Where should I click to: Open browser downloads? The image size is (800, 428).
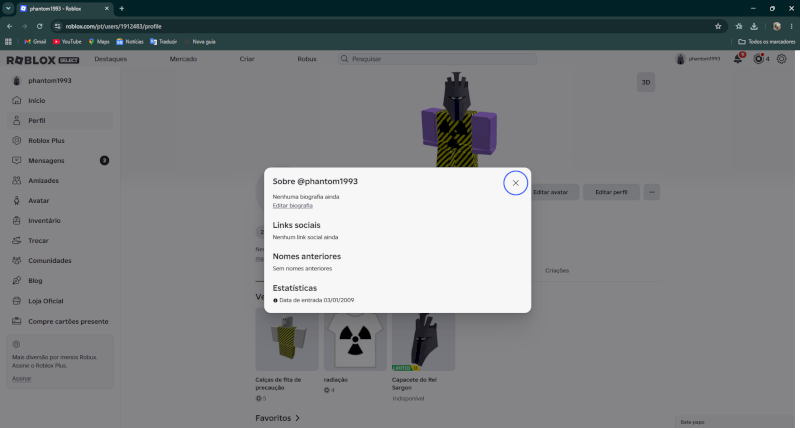(754, 26)
